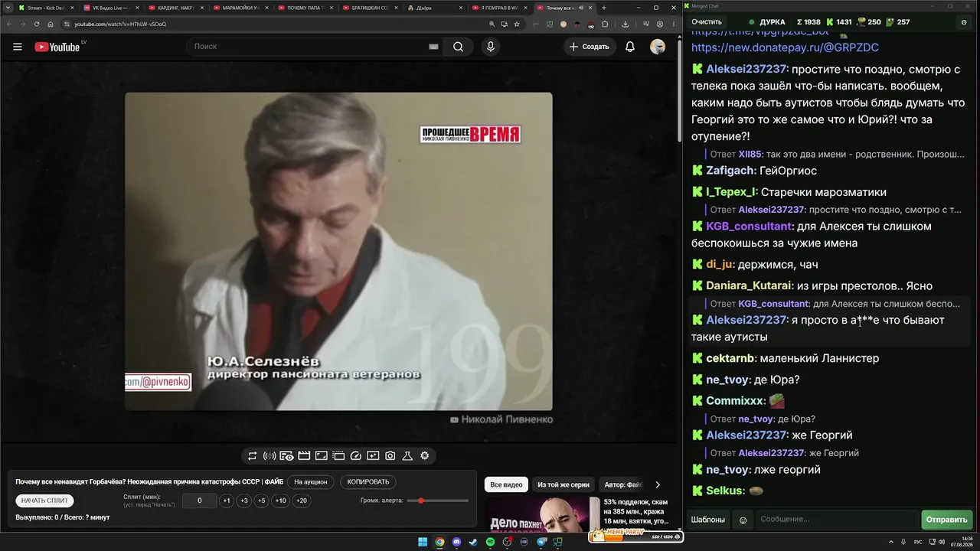Click the browser address bar URL
980x551 pixels.
[120, 24]
